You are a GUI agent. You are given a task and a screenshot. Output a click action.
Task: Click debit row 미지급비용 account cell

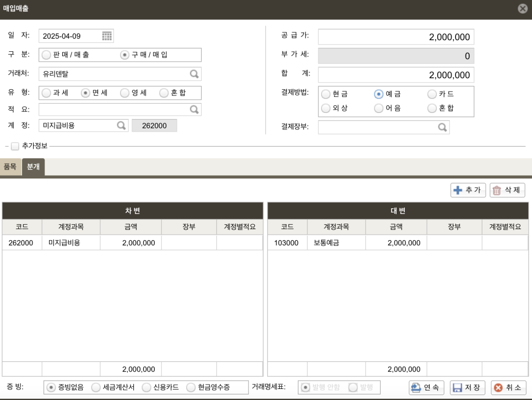tap(71, 243)
